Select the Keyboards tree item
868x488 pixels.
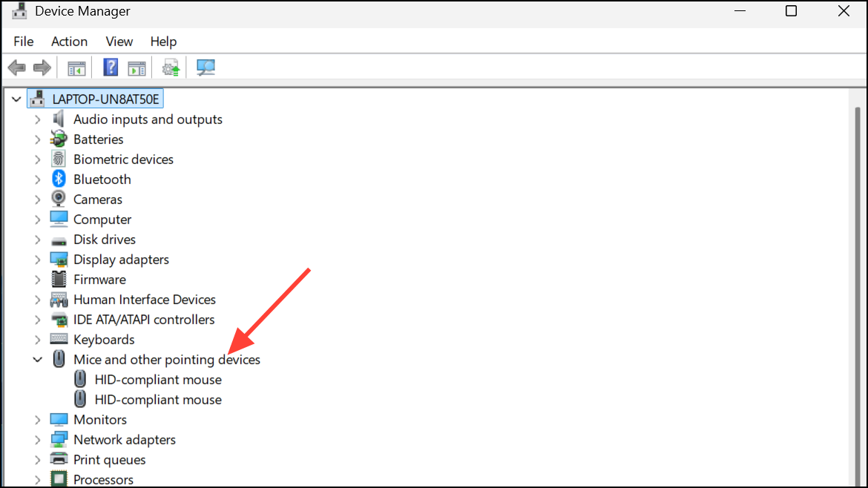104,340
